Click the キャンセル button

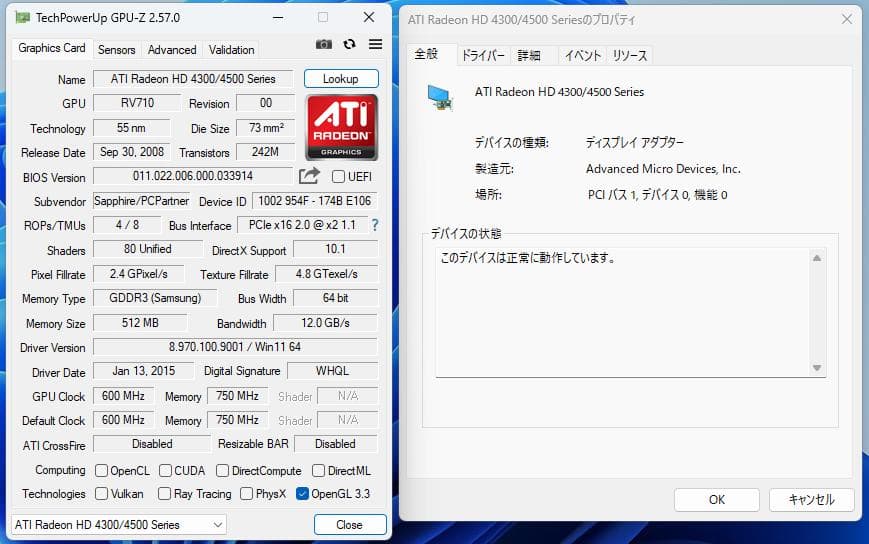811,500
